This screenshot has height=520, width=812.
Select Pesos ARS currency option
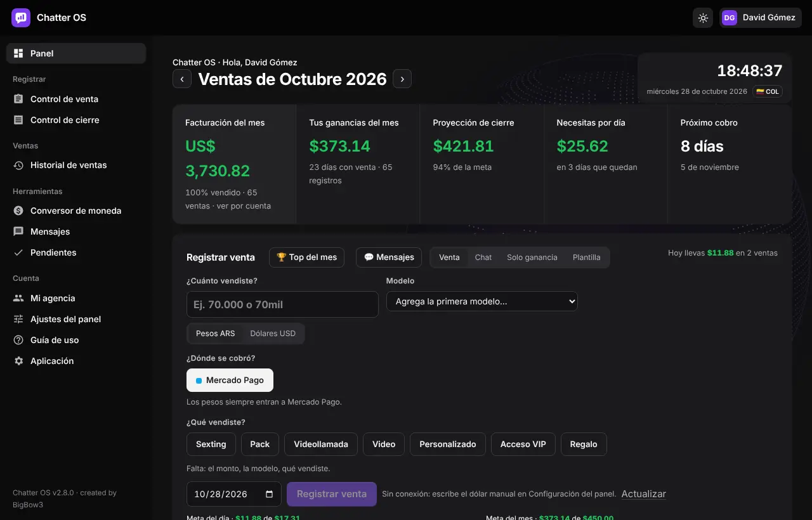click(216, 334)
